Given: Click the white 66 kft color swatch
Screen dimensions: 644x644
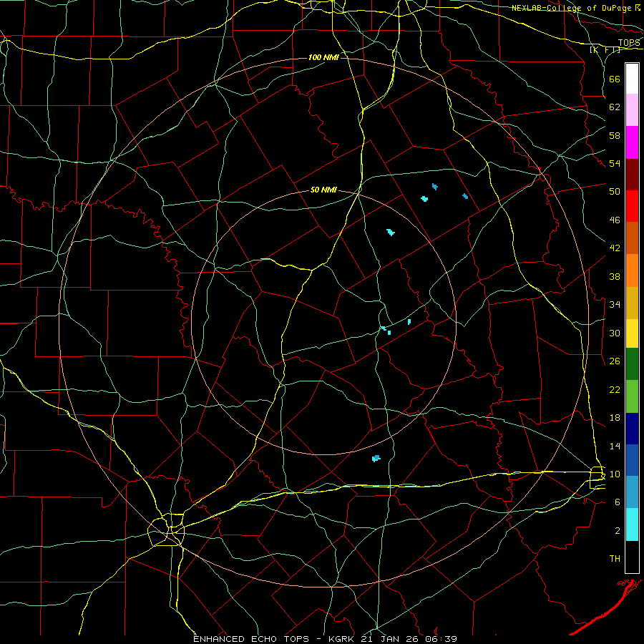Looking at the screenshot, I should pyautogui.click(x=632, y=79).
